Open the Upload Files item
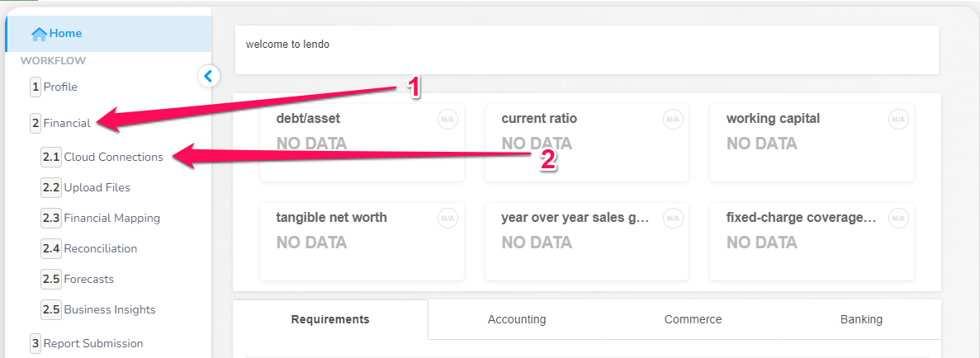This screenshot has height=358, width=980. (86, 187)
